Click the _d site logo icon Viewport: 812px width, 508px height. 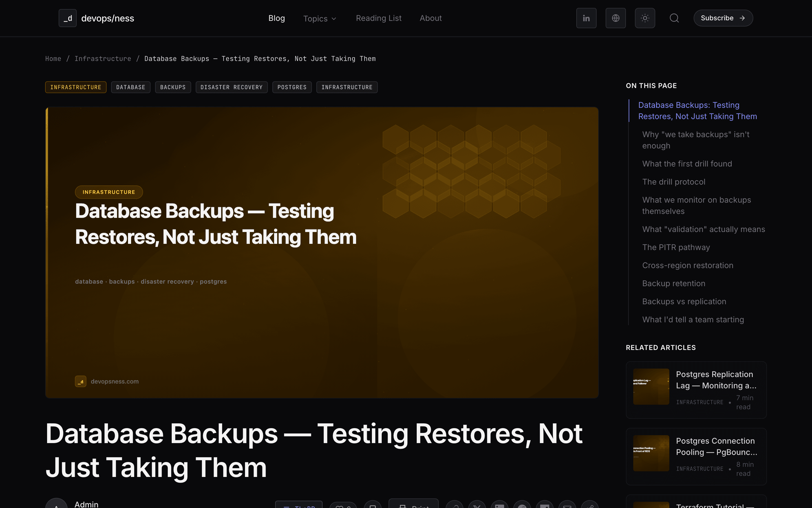pos(67,18)
